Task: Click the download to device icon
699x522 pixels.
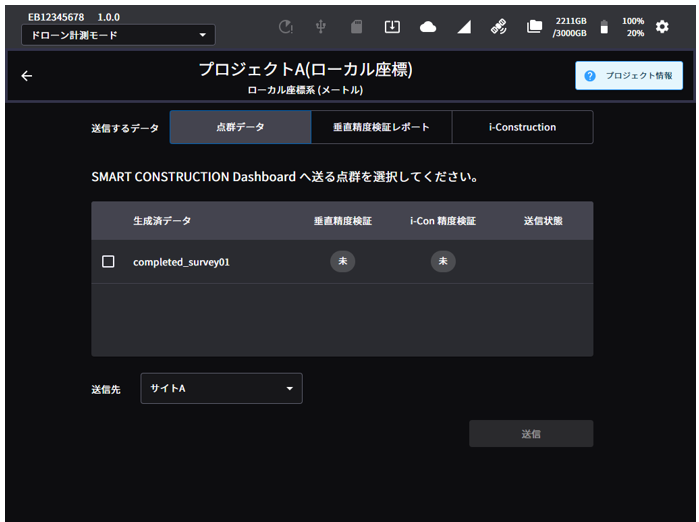Action: (392, 27)
